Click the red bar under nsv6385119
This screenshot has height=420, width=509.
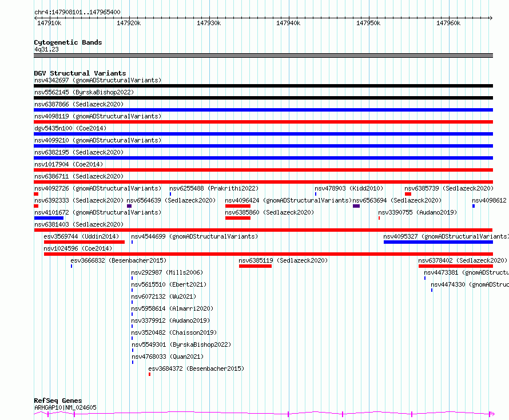point(255,266)
